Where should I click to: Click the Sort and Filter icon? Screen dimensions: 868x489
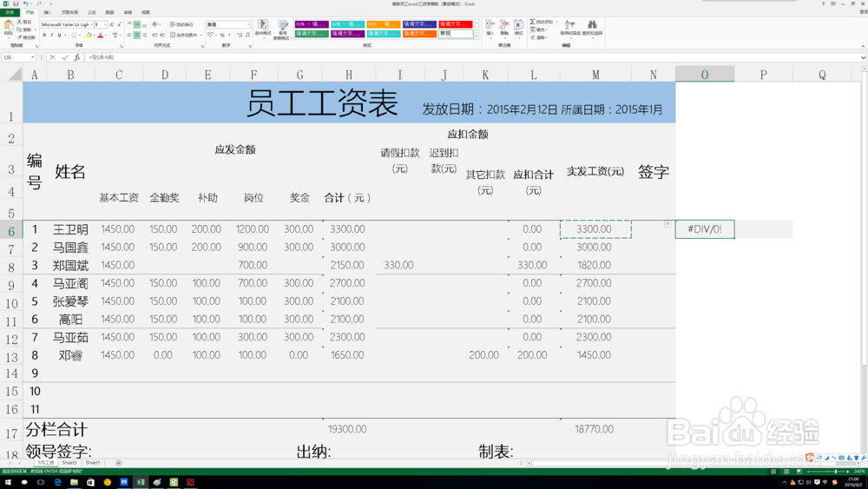[x=569, y=24]
